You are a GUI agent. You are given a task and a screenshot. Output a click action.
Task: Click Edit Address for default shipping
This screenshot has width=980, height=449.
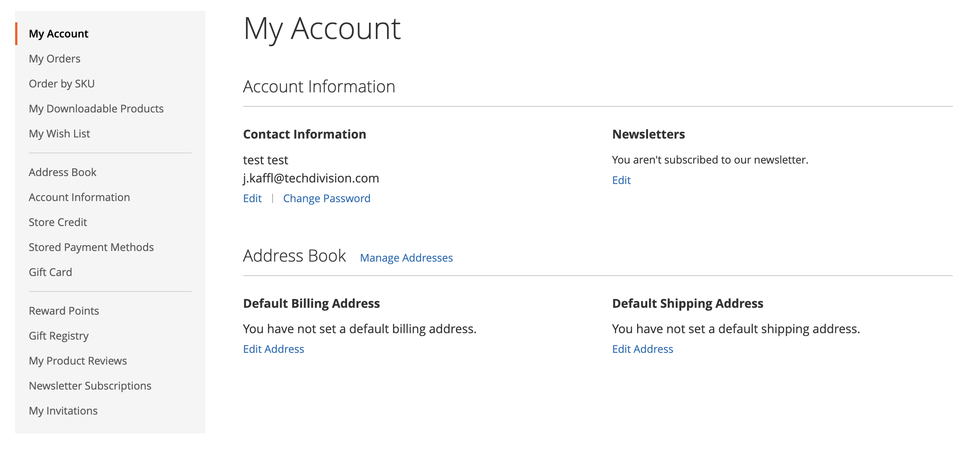pos(642,348)
